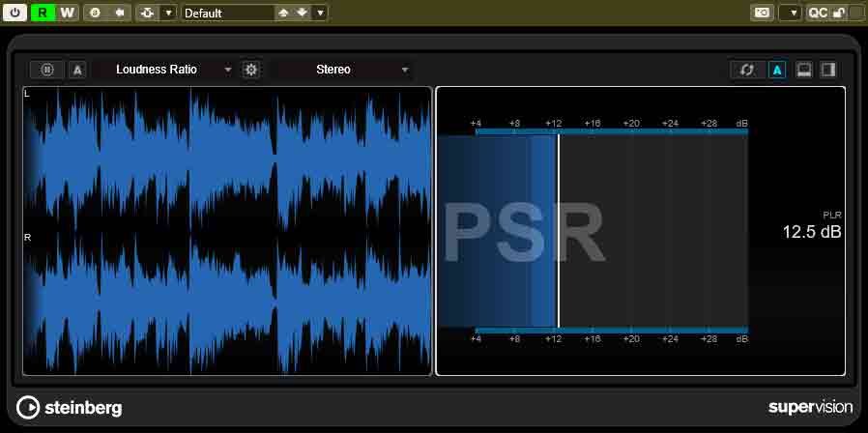
Task: Click the Default preset name field
Action: tap(227, 13)
